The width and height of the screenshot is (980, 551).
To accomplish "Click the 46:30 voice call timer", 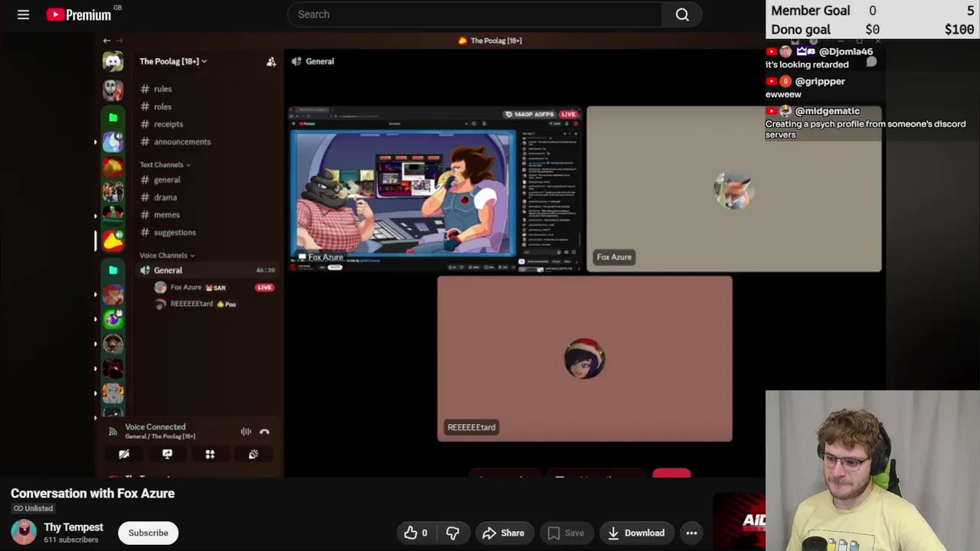I will tap(265, 270).
